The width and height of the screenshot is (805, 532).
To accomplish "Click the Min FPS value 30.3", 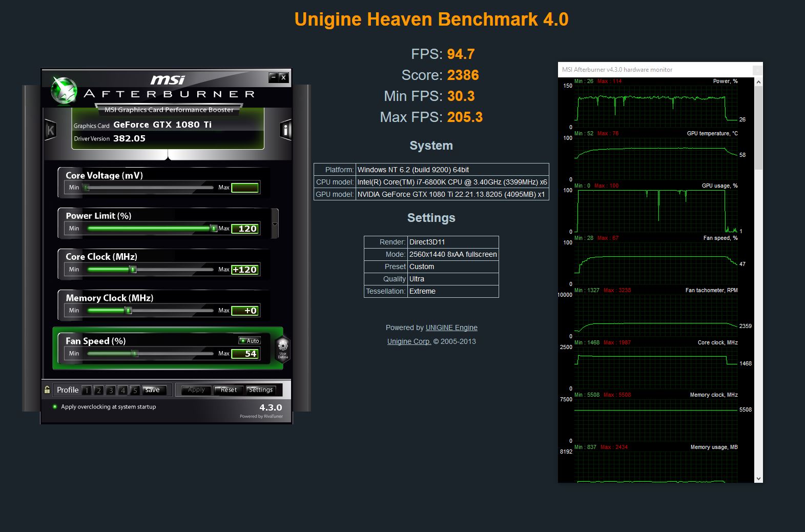I will [x=461, y=96].
